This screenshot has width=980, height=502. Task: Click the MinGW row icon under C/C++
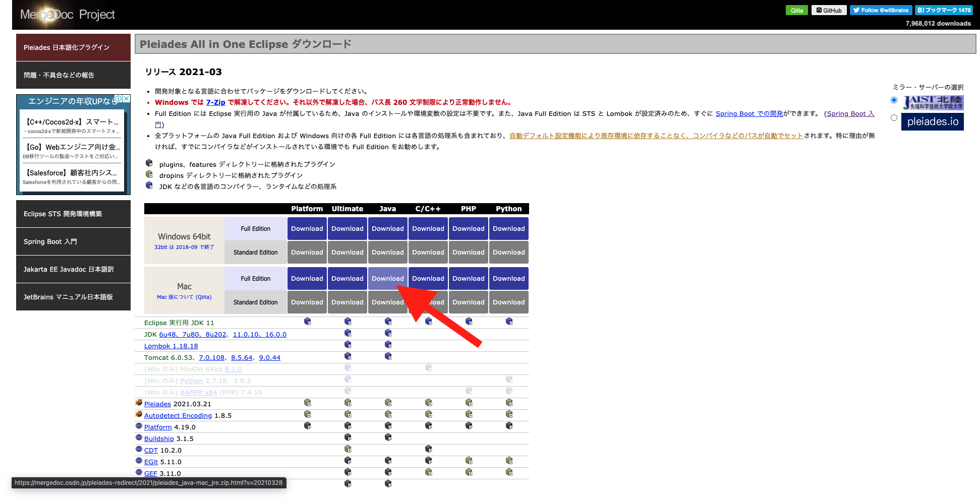coord(429,368)
